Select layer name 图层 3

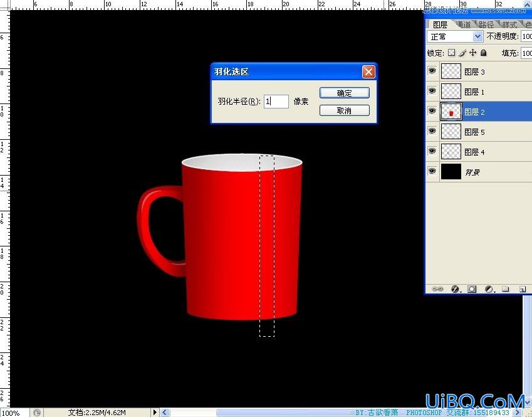(474, 71)
